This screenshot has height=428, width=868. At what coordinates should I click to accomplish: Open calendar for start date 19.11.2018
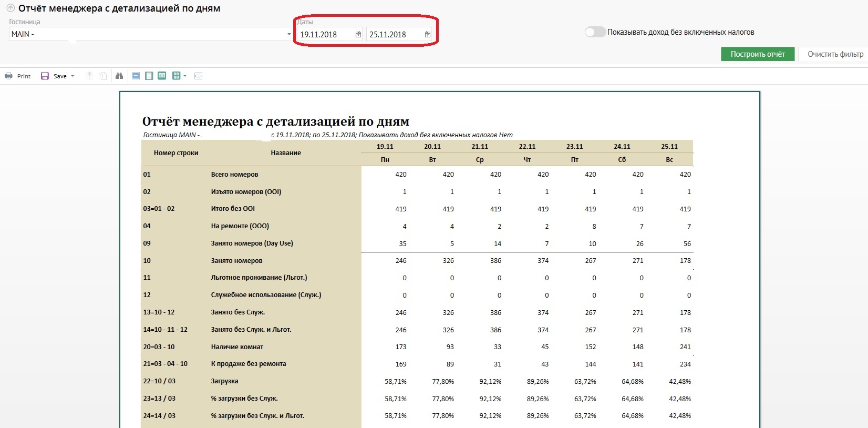click(x=358, y=35)
